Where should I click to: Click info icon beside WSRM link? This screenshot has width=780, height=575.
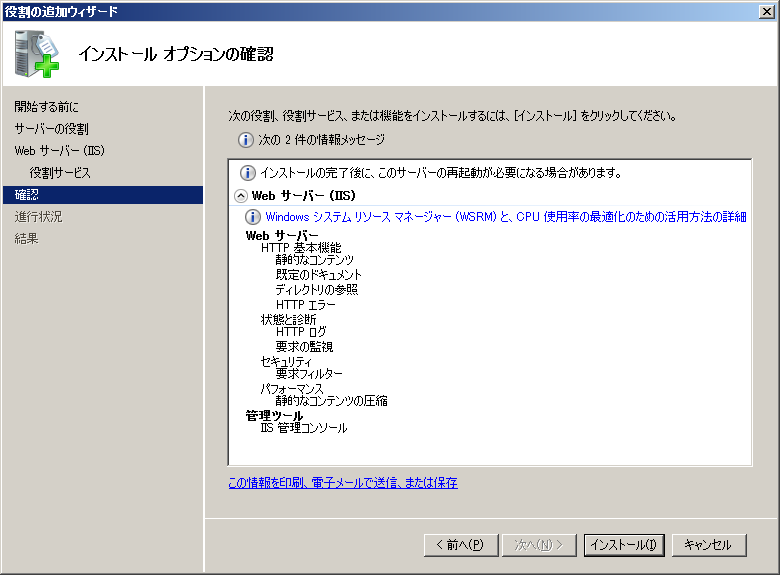coord(254,217)
